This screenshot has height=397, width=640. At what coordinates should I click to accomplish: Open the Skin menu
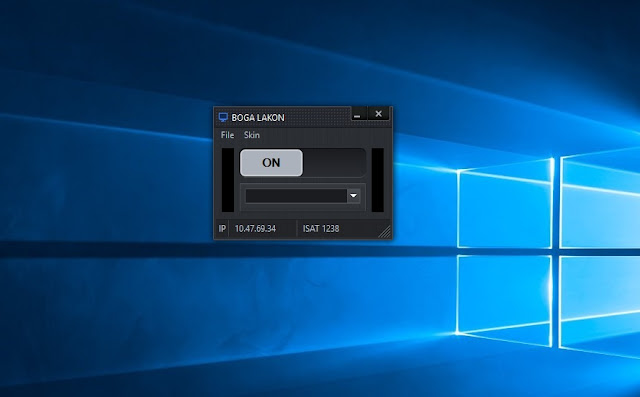point(251,135)
